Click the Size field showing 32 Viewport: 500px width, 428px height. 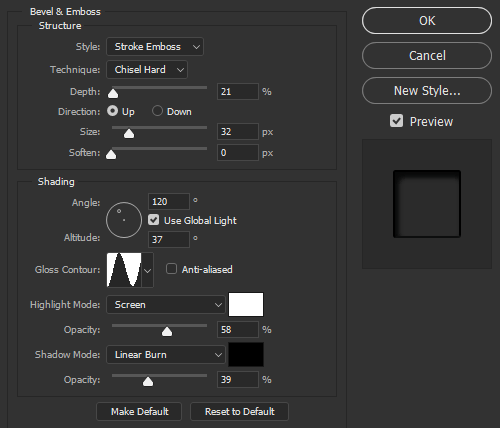coord(238,132)
